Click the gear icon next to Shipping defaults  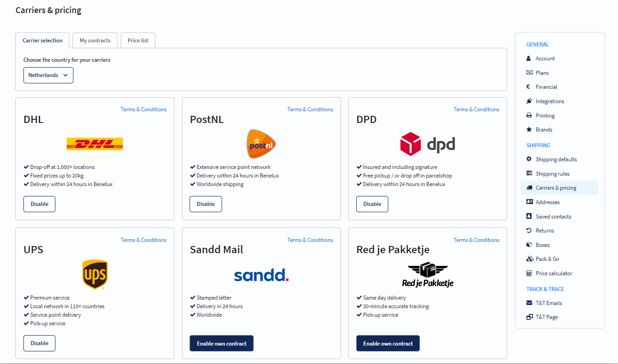tap(529, 159)
